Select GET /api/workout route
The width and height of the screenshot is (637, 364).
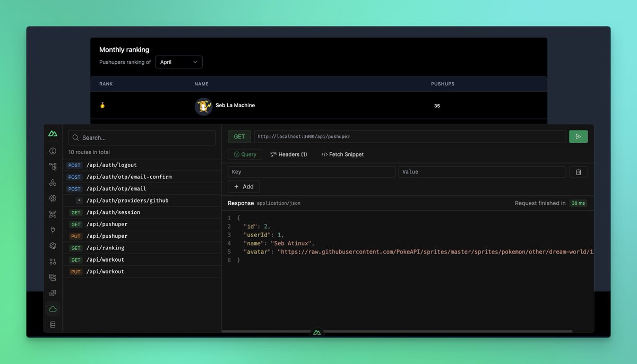tap(142, 259)
